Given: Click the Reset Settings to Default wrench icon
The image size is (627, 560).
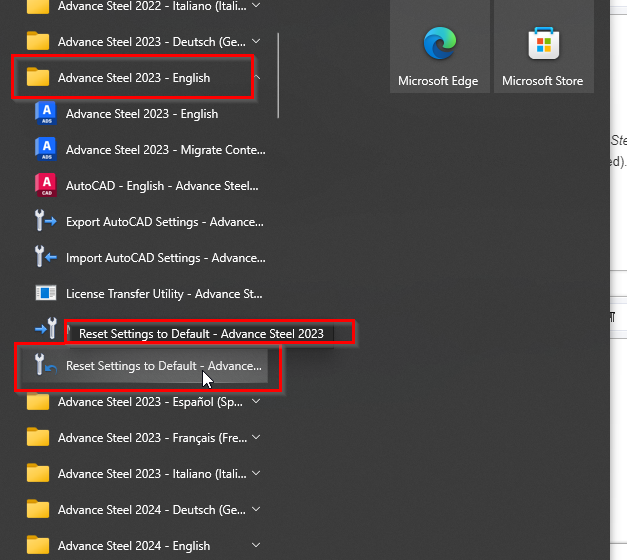Looking at the screenshot, I should (x=45, y=364).
